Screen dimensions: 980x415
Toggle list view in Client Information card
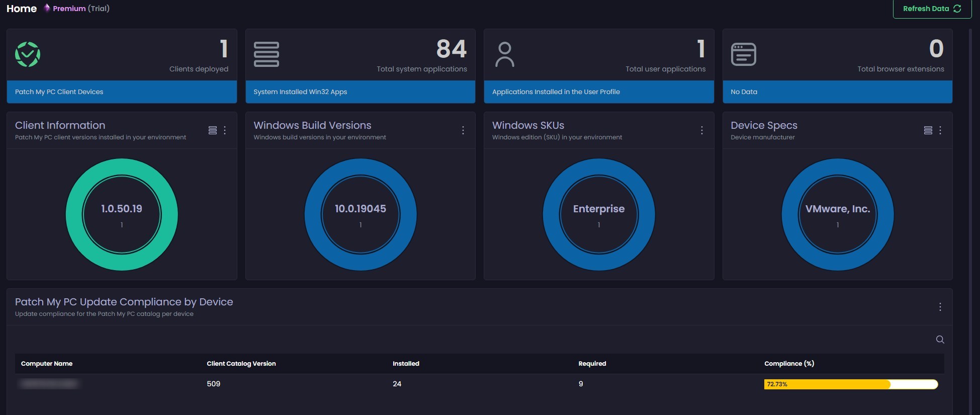[213, 130]
